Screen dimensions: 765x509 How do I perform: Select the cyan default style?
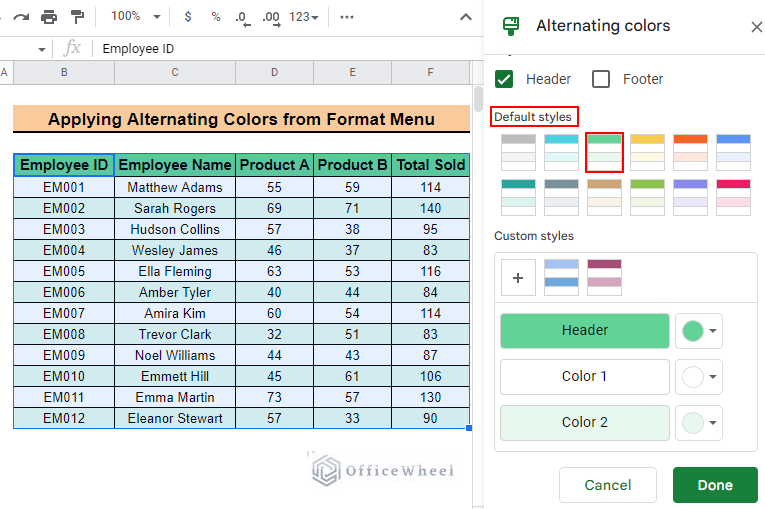(561, 152)
